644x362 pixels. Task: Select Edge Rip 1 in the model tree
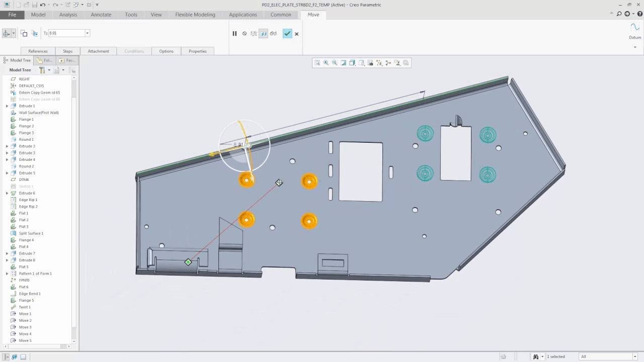[28, 200]
